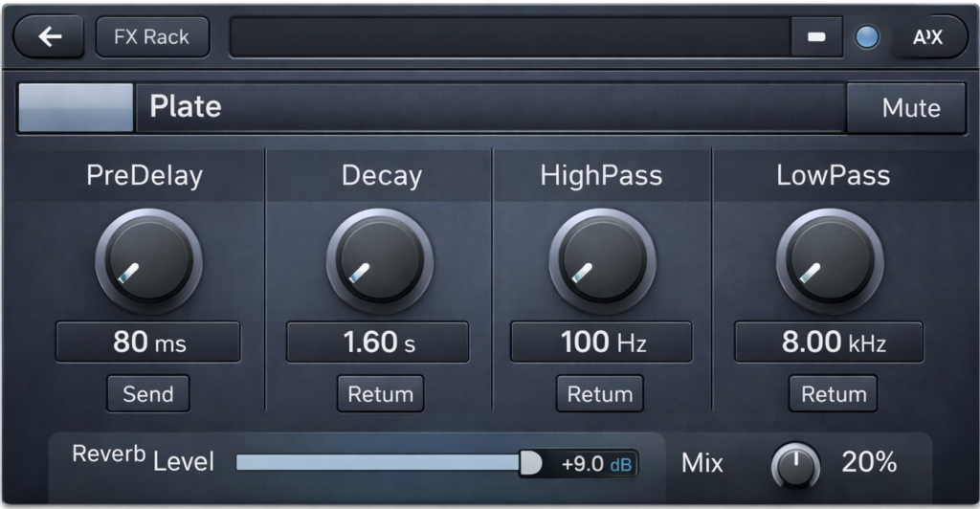Click the light enable block beside Plate
Screen dimensions: 980x509
(76, 107)
